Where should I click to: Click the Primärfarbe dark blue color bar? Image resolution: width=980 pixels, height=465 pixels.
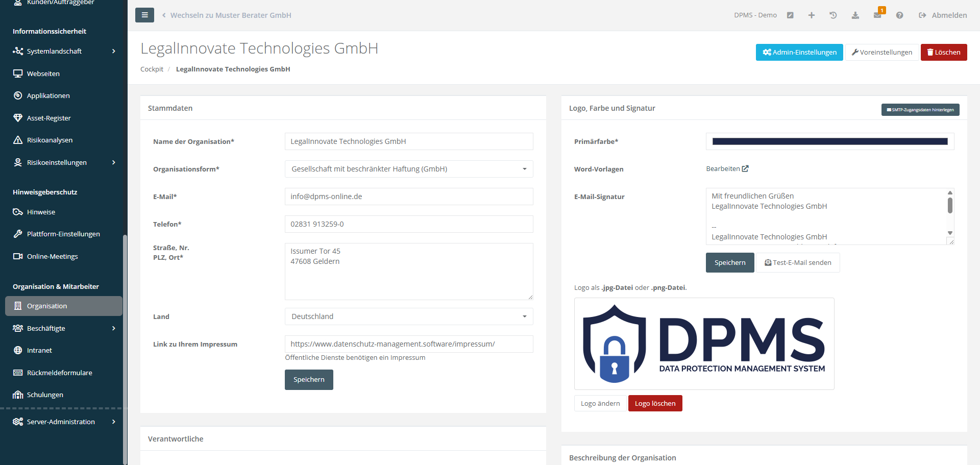tap(829, 141)
